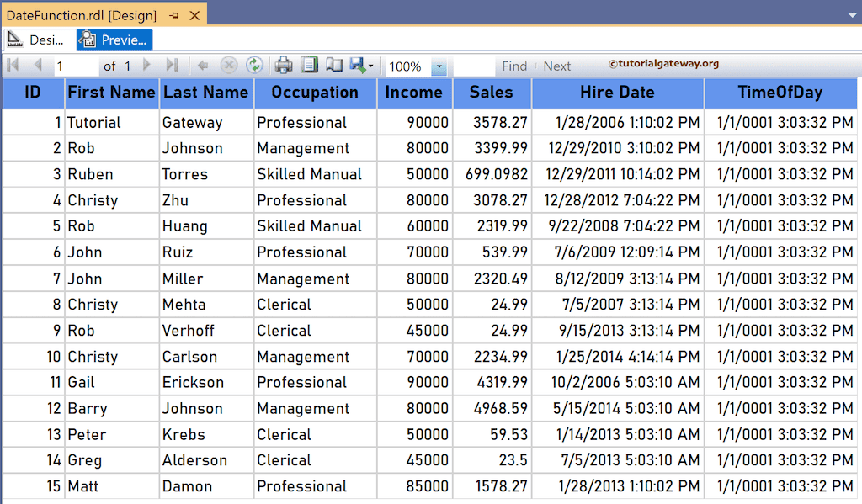
Task: Click the Find link
Action: pyautogui.click(x=514, y=66)
